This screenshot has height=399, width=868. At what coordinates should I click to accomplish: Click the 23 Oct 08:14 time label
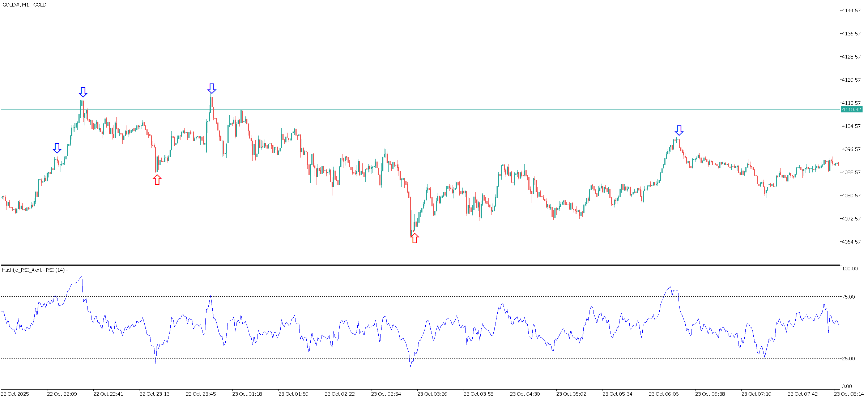coord(848,394)
